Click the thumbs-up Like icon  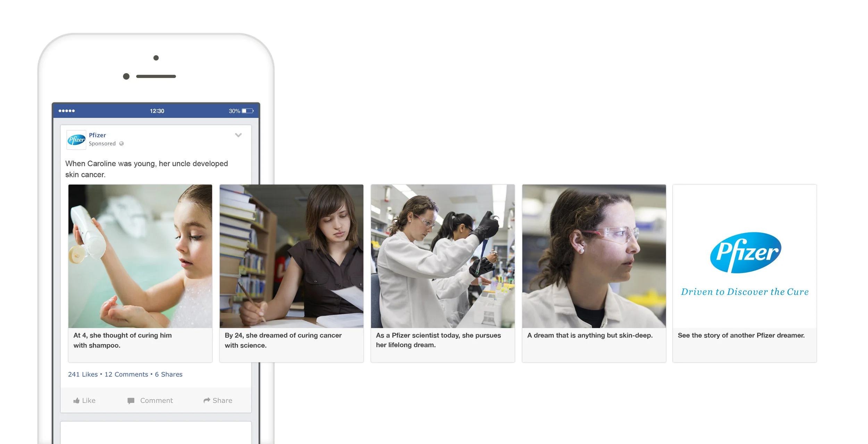76,401
